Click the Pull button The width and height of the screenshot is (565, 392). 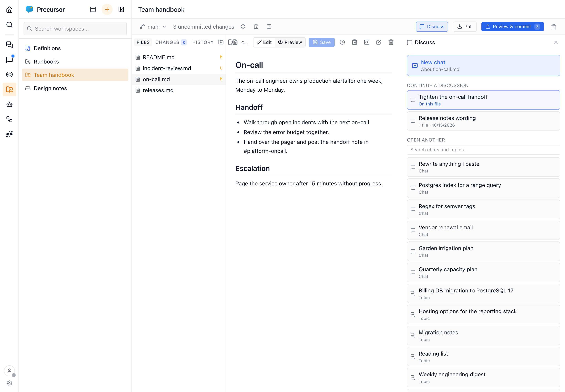point(465,26)
